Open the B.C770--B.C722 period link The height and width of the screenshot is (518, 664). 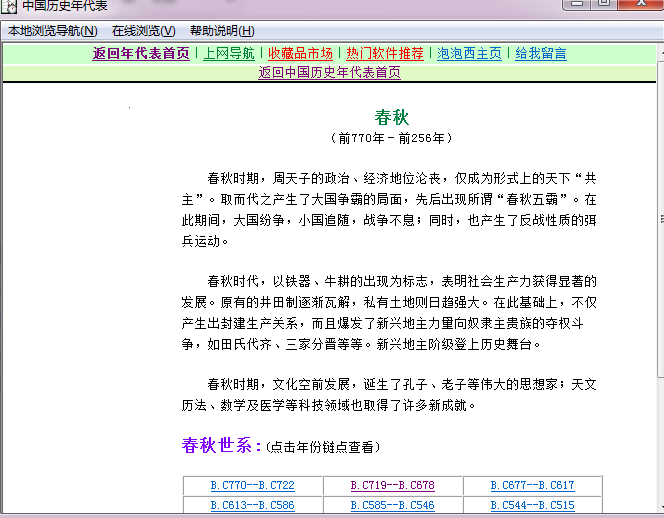(252, 485)
